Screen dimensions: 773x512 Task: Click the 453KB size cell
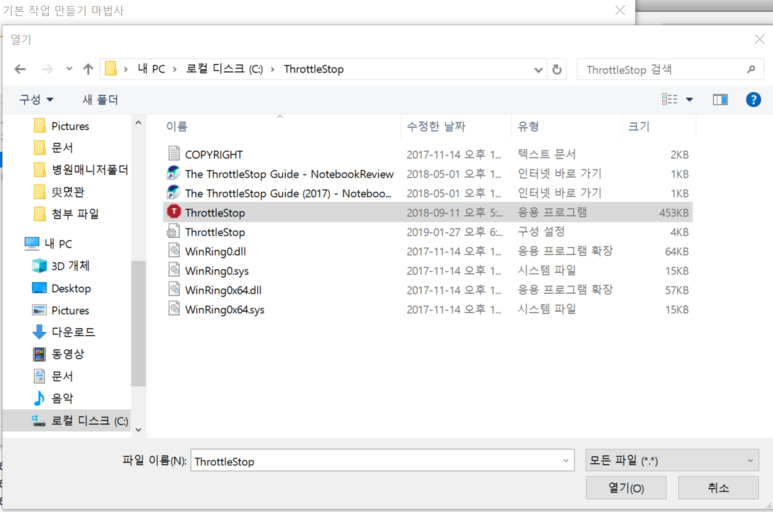(674, 212)
